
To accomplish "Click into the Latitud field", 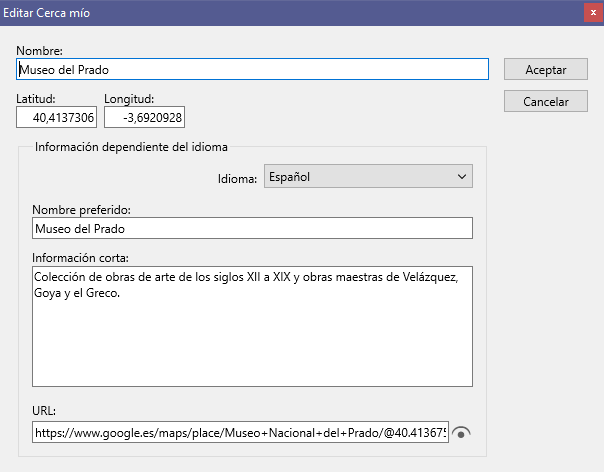I will point(56,117).
